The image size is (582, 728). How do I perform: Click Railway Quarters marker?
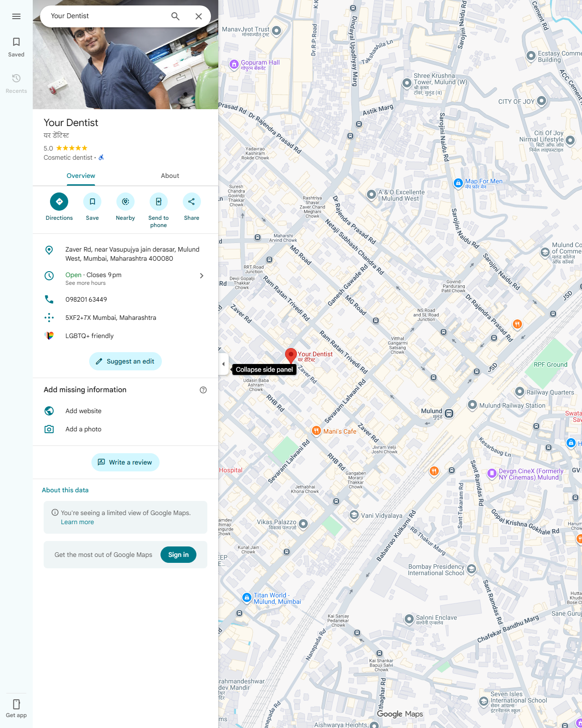[520, 391]
